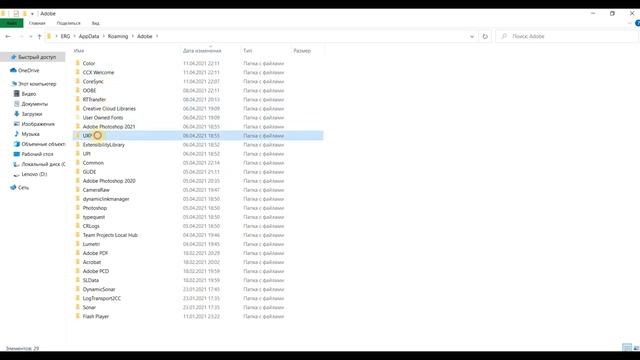Select the UPI folder icon
Image resolution: width=640 pixels, height=360 pixels.
point(78,153)
